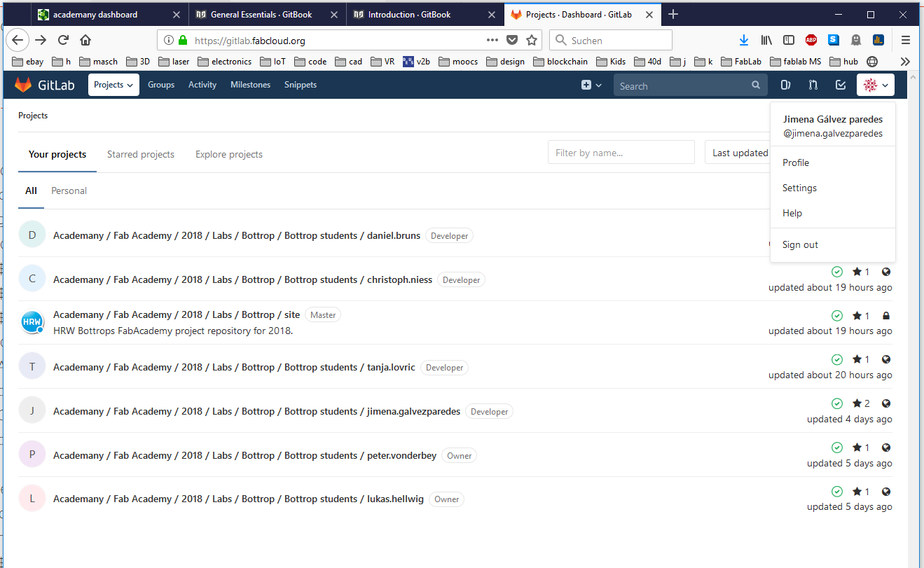
Task: Open the daniel.bruns project link
Action: pyautogui.click(x=237, y=235)
